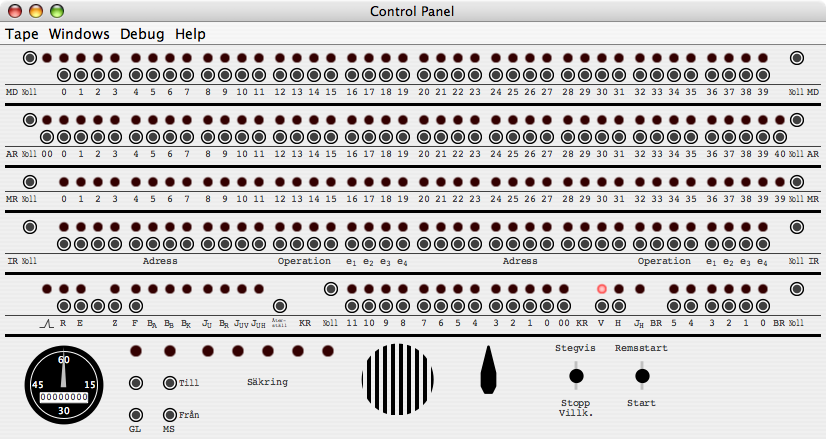Push the Z button in bottom row
The height and width of the screenshot is (439, 826).
[x=115, y=306]
